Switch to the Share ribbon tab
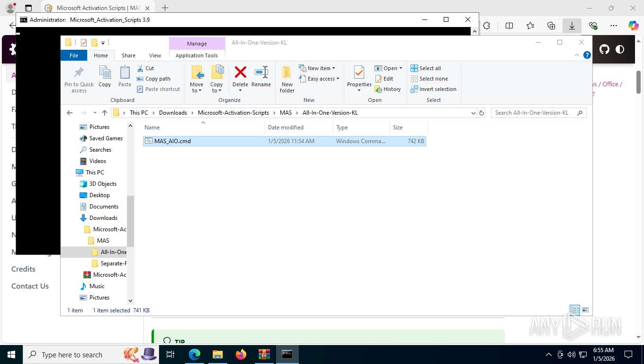 (128, 55)
